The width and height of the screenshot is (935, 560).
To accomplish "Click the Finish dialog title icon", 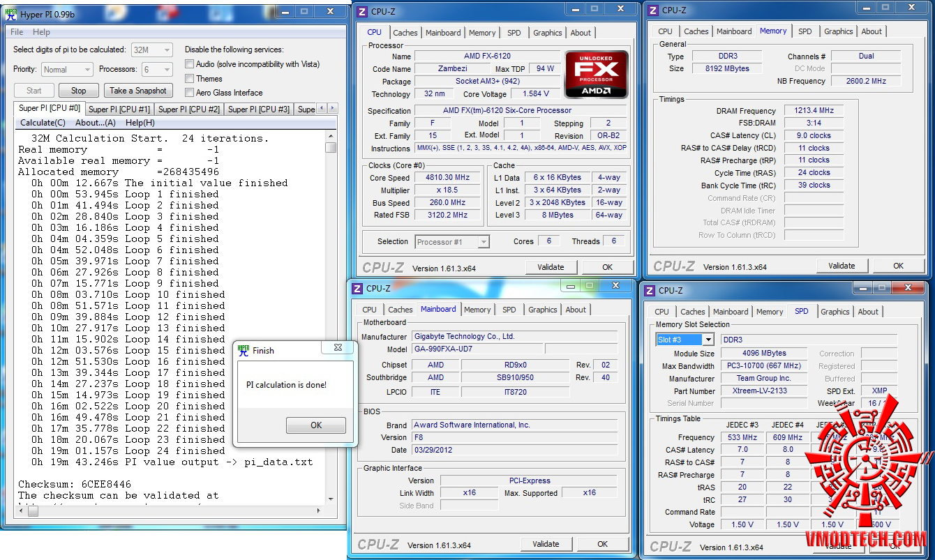I will [x=244, y=350].
